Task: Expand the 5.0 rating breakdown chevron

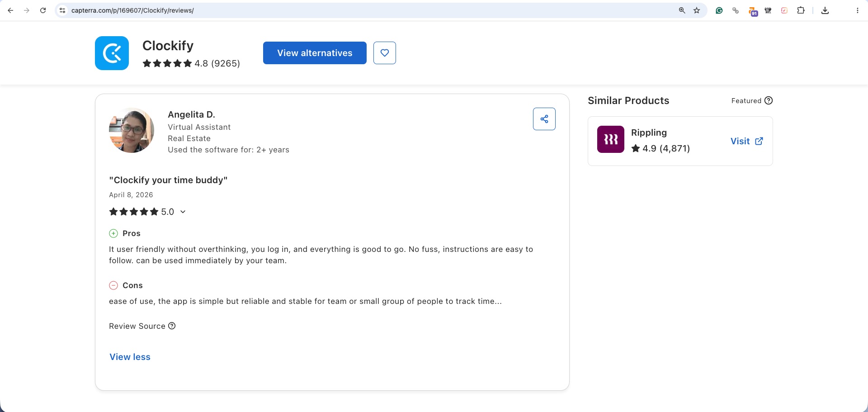Action: point(183,212)
